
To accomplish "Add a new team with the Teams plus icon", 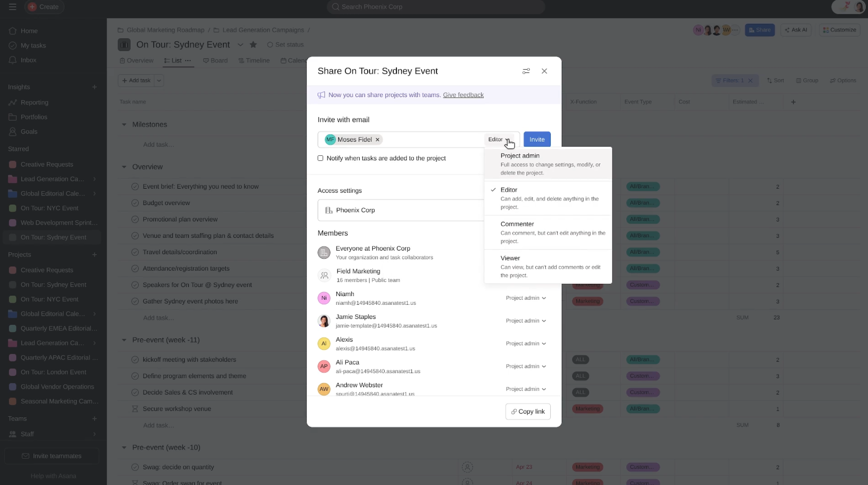I will pyautogui.click(x=94, y=418).
